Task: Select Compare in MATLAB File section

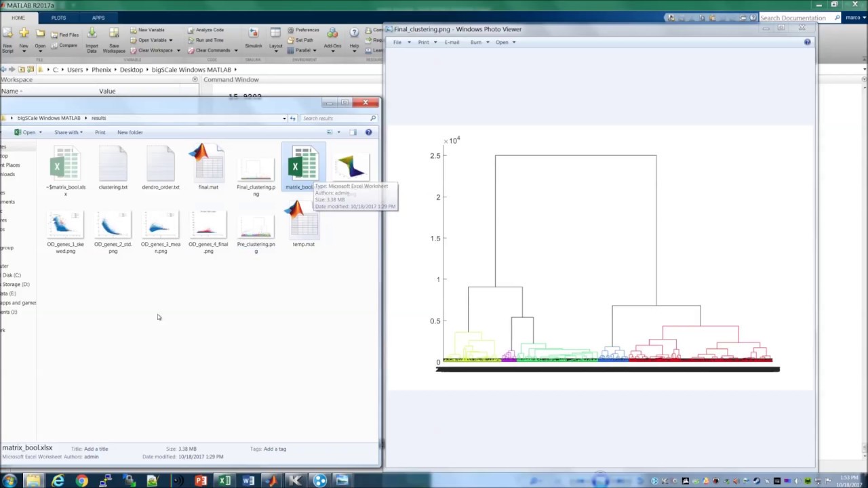Action: point(64,45)
